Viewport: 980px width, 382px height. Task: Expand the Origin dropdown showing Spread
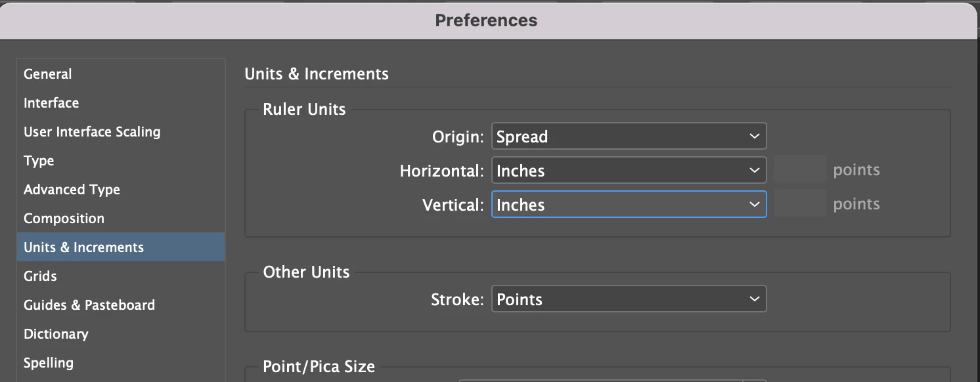click(x=629, y=137)
